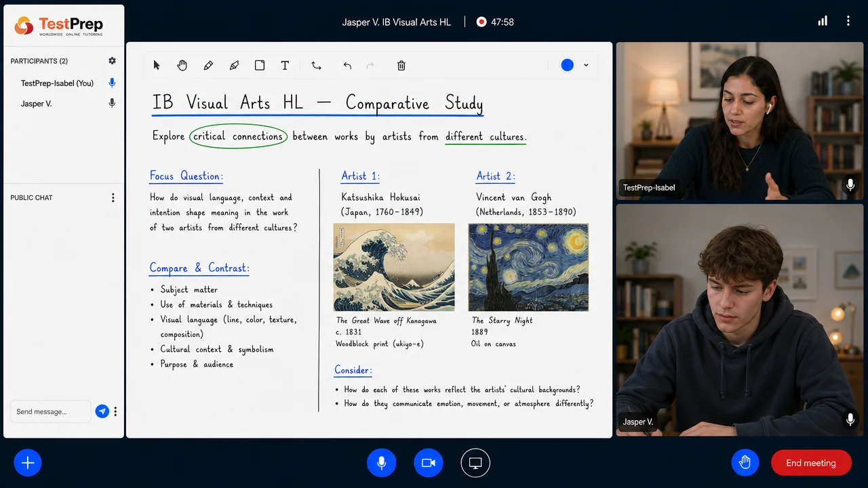
Task: Select the pointer arrow tool
Action: (x=157, y=66)
